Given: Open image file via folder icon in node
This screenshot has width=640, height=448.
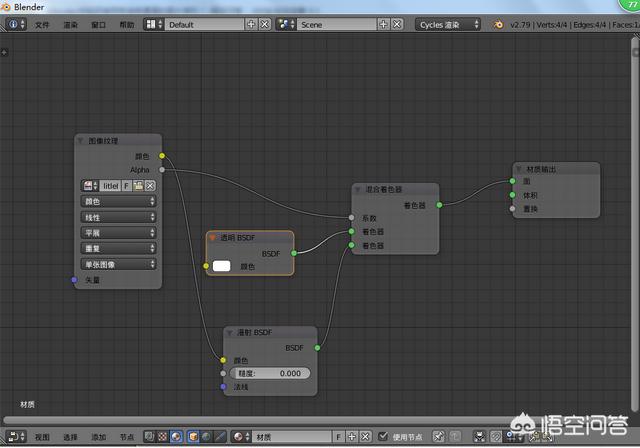Looking at the screenshot, I should [138, 186].
